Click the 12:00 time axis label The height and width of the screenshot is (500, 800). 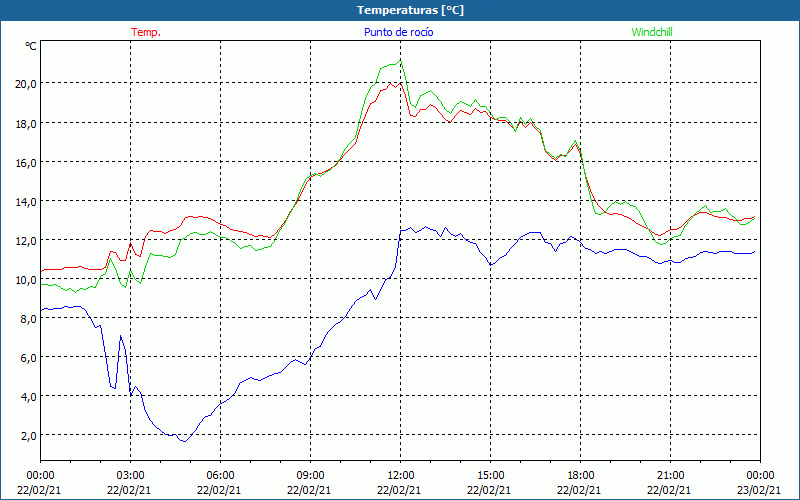click(400, 476)
